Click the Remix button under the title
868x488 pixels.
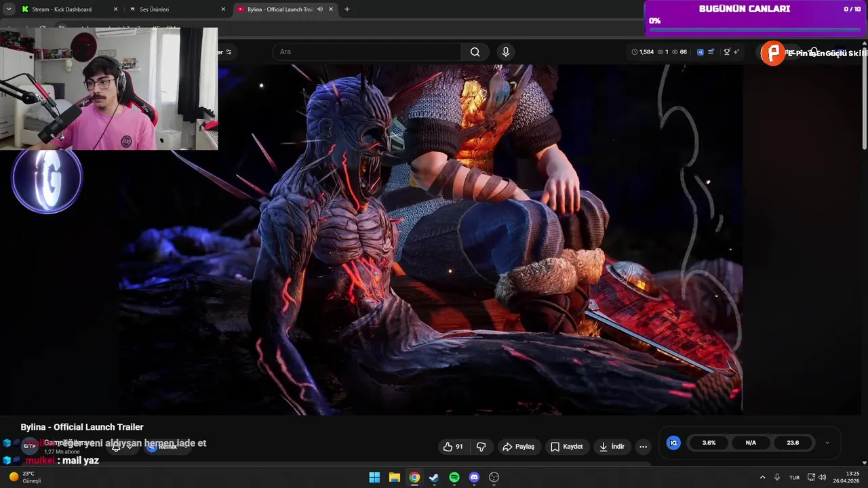[x=163, y=447]
